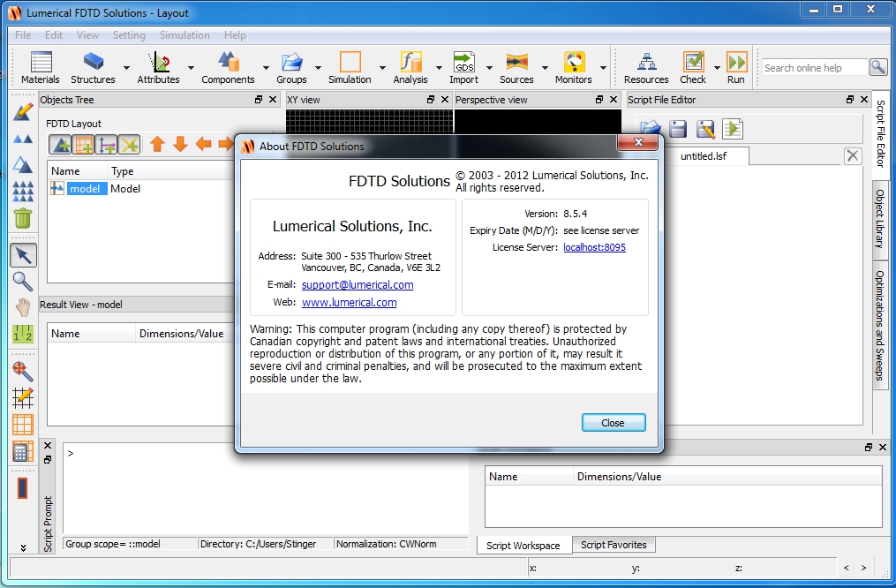Click the move down orange arrow in Objects Tree
Viewport: 896px width, 588px height.
[180, 144]
